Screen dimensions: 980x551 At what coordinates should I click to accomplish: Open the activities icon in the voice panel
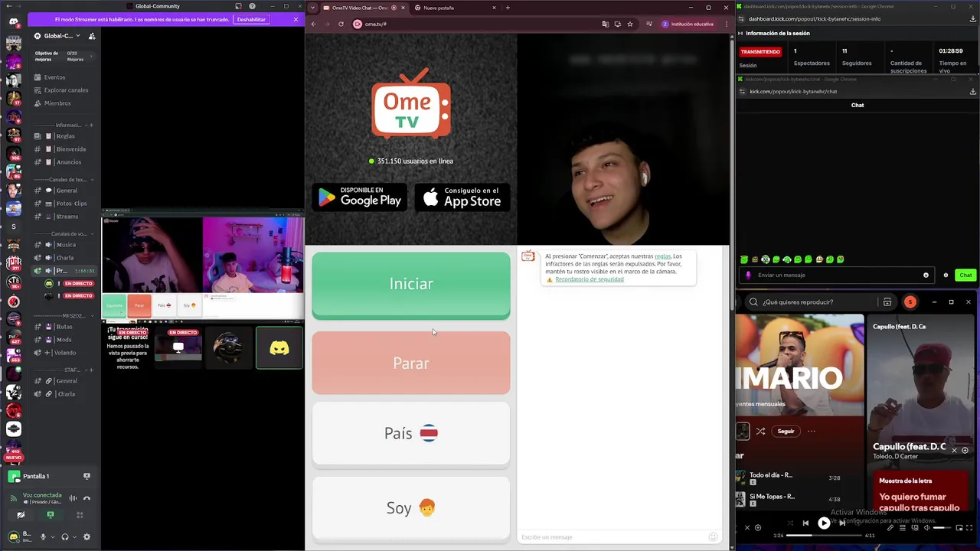coord(80,515)
